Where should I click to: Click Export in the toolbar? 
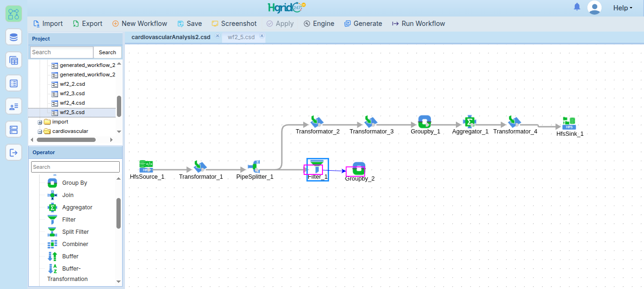[87, 24]
